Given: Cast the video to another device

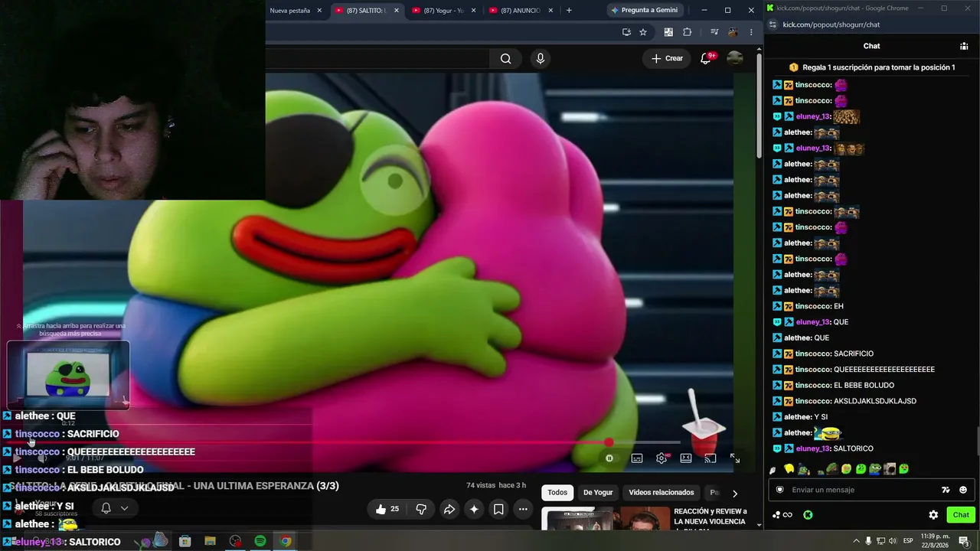Looking at the screenshot, I should (710, 458).
